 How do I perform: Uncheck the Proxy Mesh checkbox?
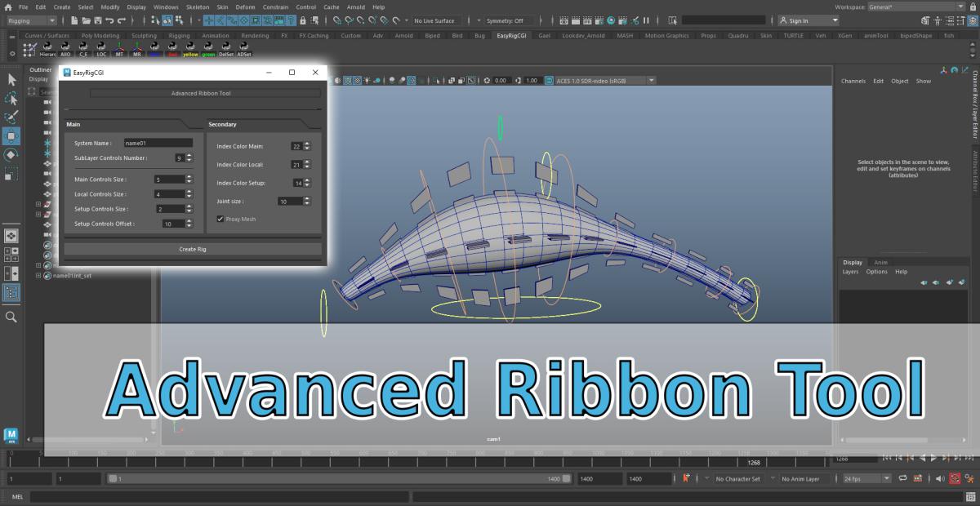click(x=220, y=219)
